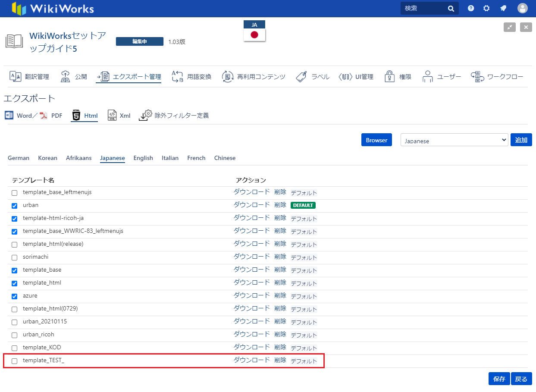Click the WikiWorksセットアップガイド5 title
536x392 pixels.
tap(68, 42)
